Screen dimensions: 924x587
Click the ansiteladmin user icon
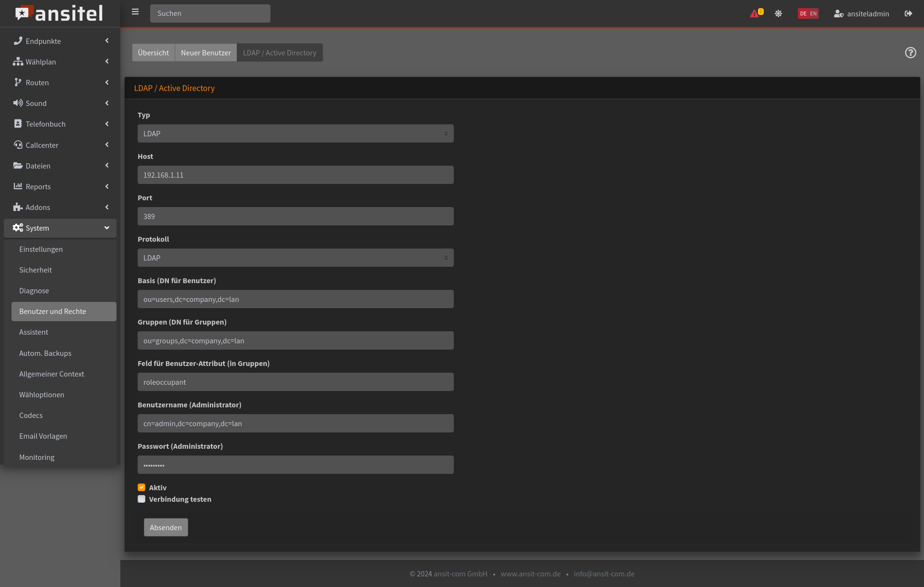tap(838, 13)
